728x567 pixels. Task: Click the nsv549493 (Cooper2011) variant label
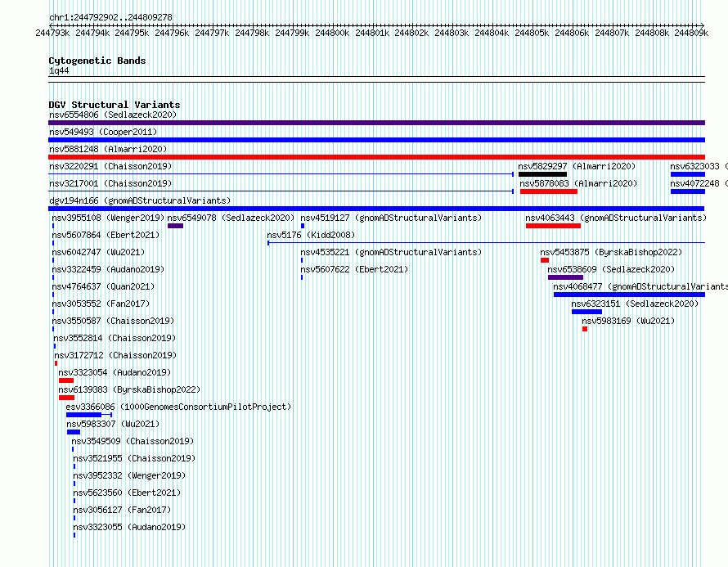coord(103,132)
